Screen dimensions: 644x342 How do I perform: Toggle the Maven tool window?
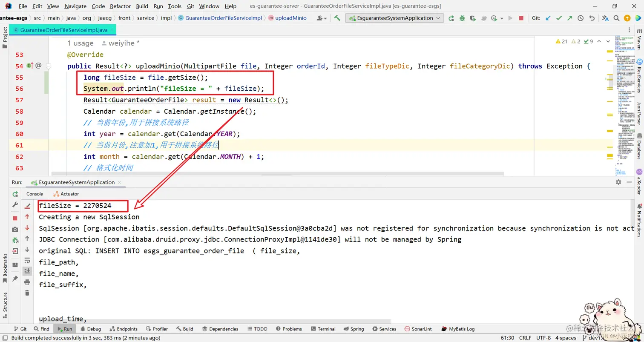coord(639,40)
